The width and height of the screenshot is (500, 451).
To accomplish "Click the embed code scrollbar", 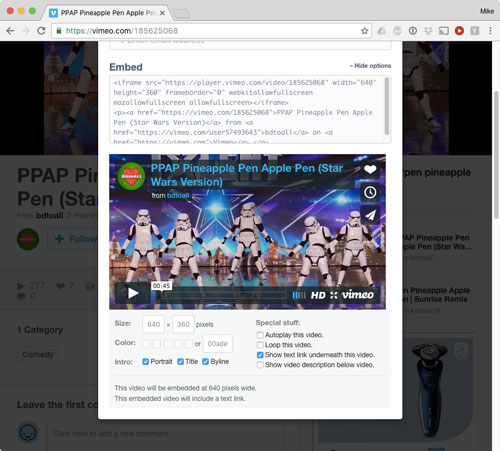I will (x=387, y=107).
